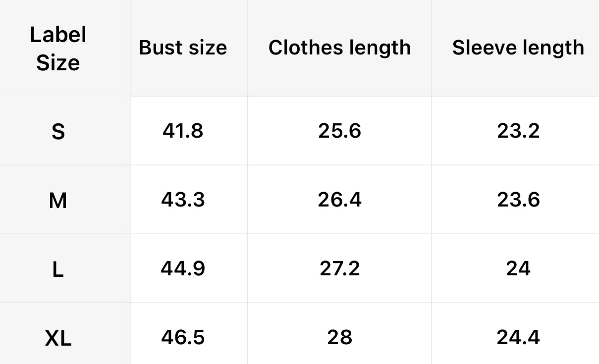Select the XL size label row
Screen dimensions: 599x364
coord(58,338)
